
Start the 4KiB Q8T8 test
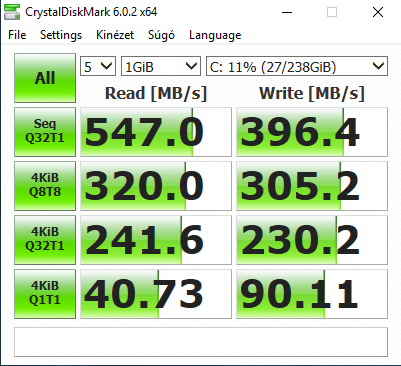[x=45, y=186]
